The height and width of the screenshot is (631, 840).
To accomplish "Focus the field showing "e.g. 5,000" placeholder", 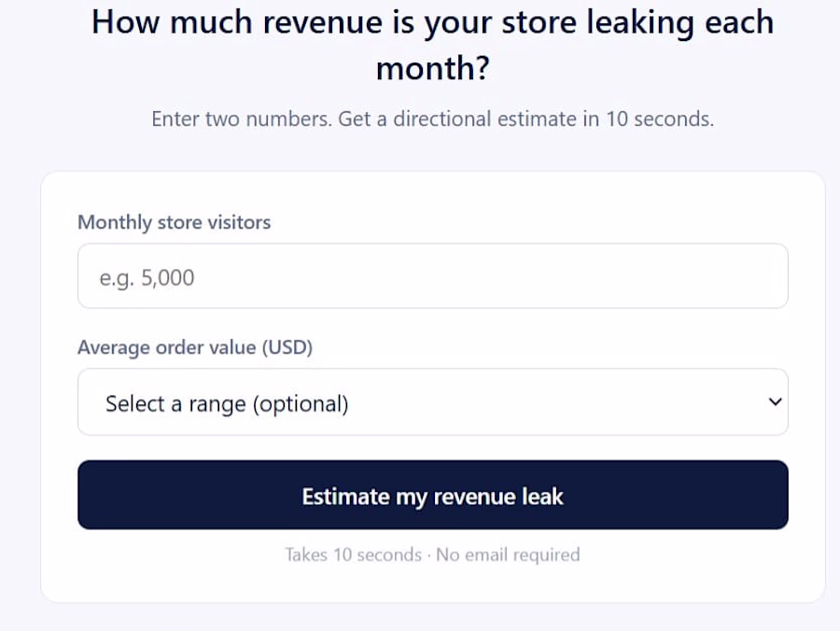I will coord(432,276).
